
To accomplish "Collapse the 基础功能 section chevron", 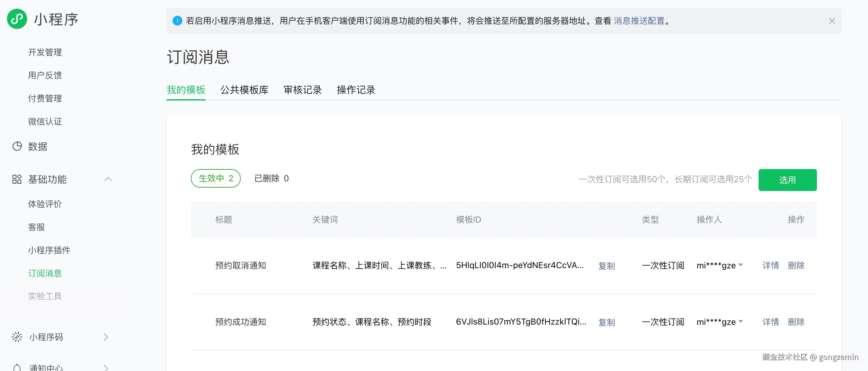I will (x=108, y=179).
